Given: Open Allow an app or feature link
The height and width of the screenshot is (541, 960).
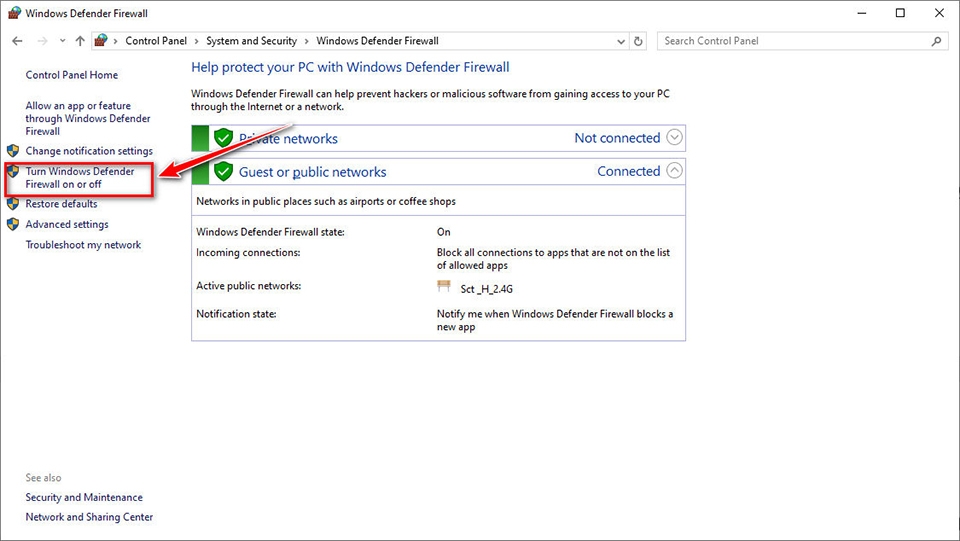Looking at the screenshot, I should click(88, 118).
